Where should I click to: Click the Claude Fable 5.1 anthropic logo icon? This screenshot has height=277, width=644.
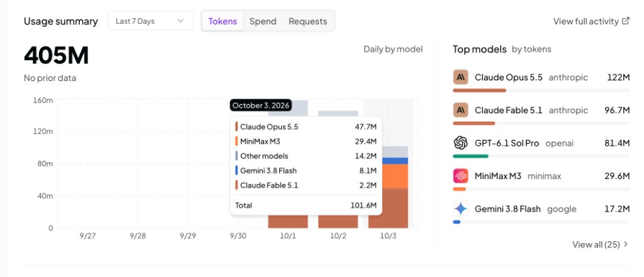461,110
